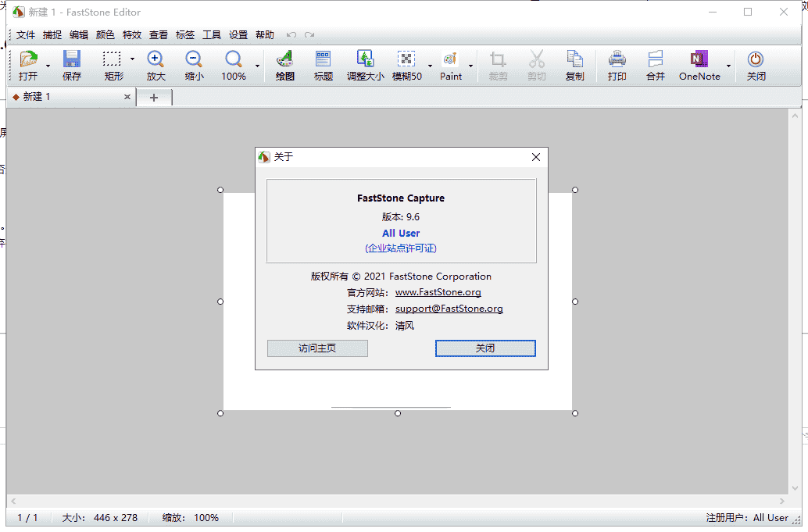Image resolution: width=808 pixels, height=532 pixels.
Task: Expand the 100% zoom dropdown arrow
Action: point(257,66)
